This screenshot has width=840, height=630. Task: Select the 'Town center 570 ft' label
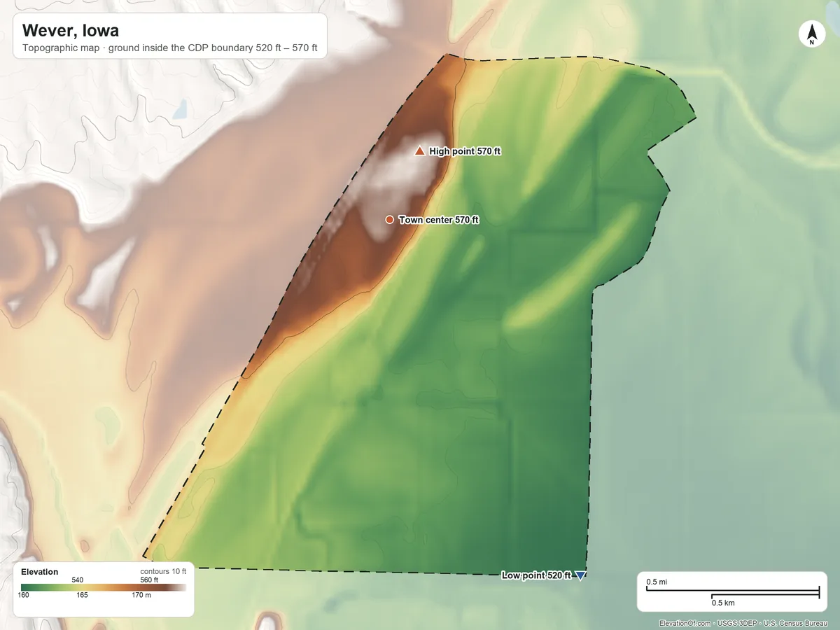pos(439,220)
